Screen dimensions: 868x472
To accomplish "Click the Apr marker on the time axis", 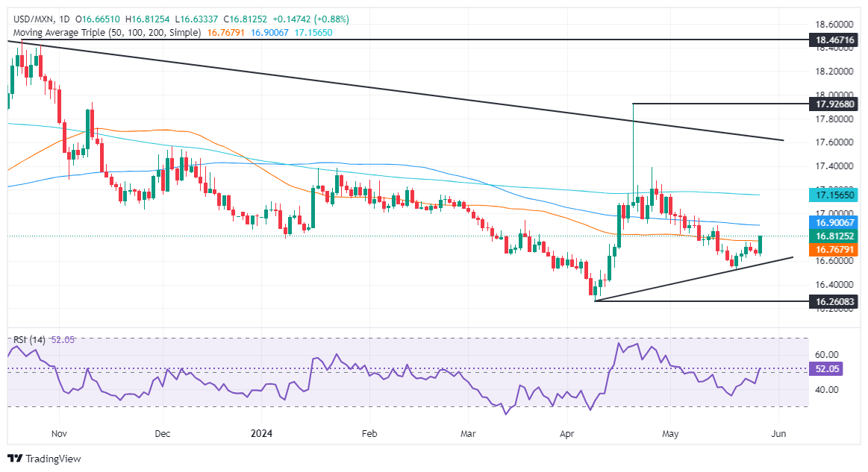I will (567, 433).
